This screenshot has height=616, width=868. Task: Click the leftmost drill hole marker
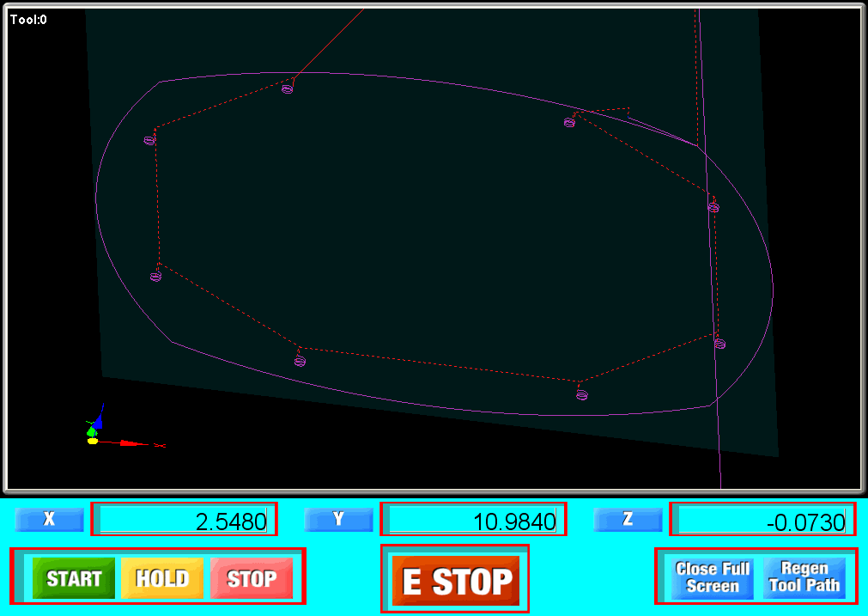click(149, 140)
